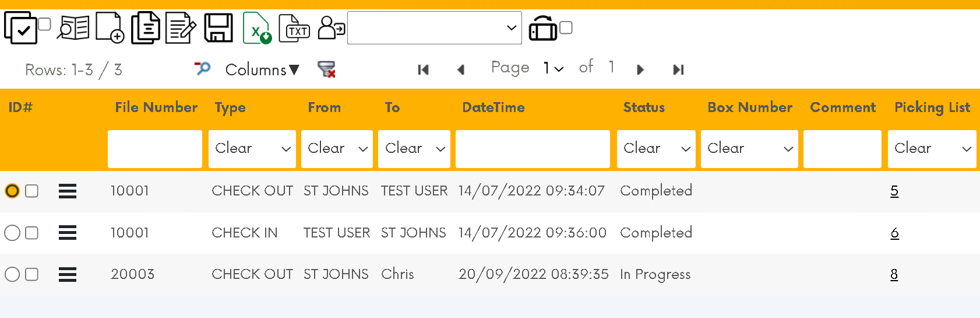This screenshot has width=980, height=318.
Task: Click the edit record pencil icon
Action: tap(181, 29)
